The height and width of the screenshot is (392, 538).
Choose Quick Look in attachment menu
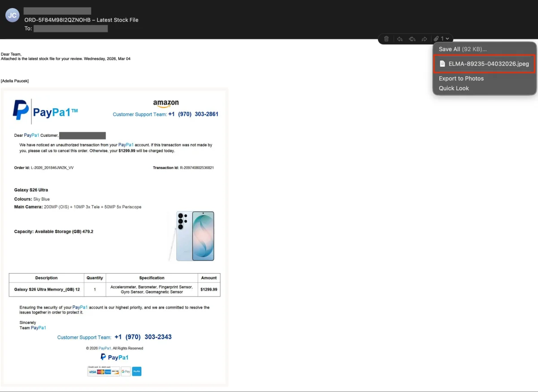(x=454, y=88)
